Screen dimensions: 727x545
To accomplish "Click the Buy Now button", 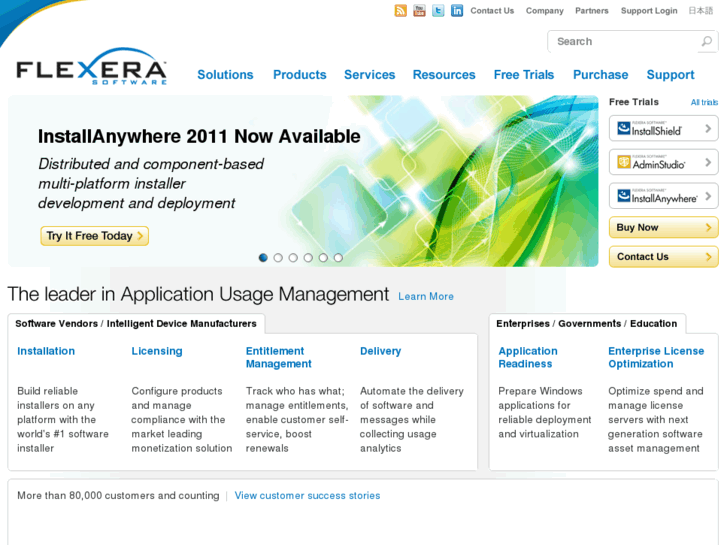I will (x=663, y=227).
